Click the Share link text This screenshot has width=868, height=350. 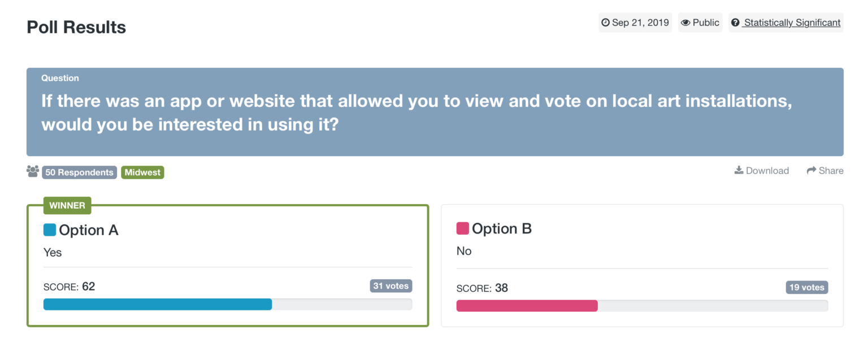click(831, 171)
